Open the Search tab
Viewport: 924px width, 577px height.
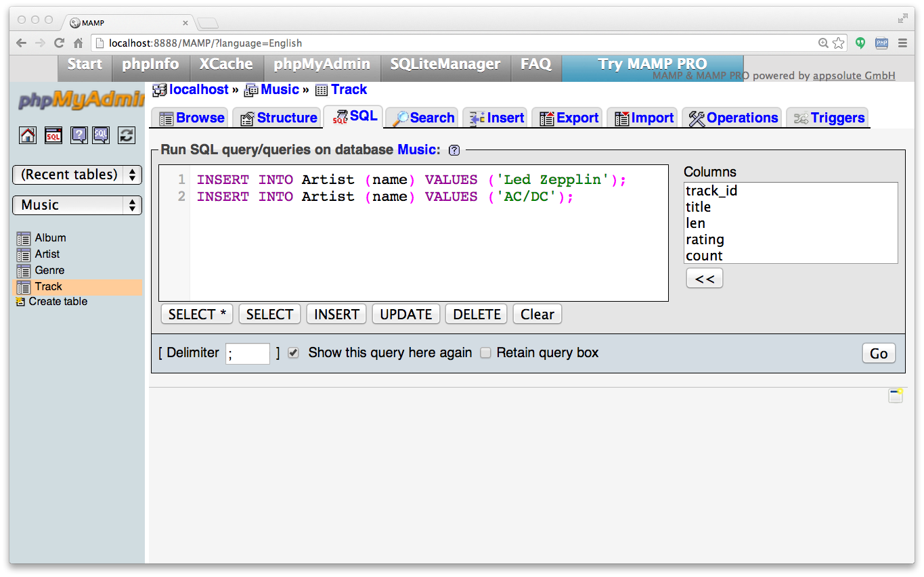point(423,118)
